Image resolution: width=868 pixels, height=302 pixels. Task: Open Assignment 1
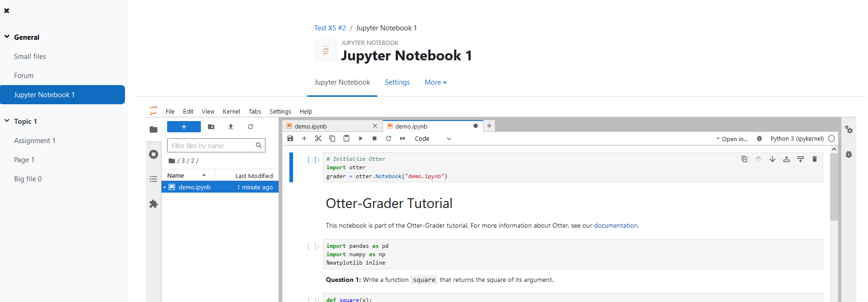tap(35, 141)
